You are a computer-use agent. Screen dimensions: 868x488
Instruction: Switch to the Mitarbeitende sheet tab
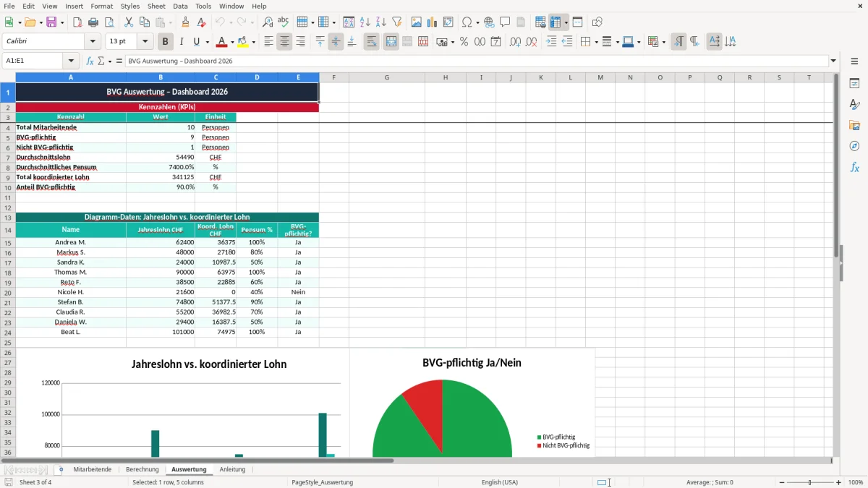[92, 469]
